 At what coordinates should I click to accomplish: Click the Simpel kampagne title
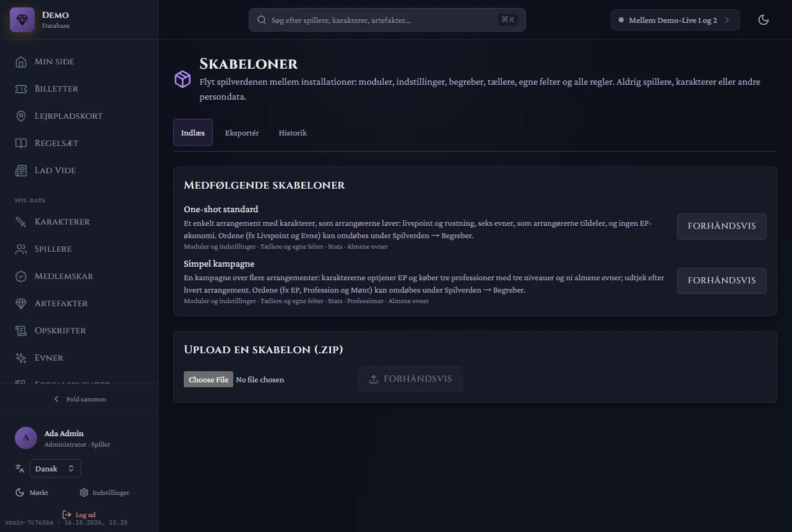219,264
